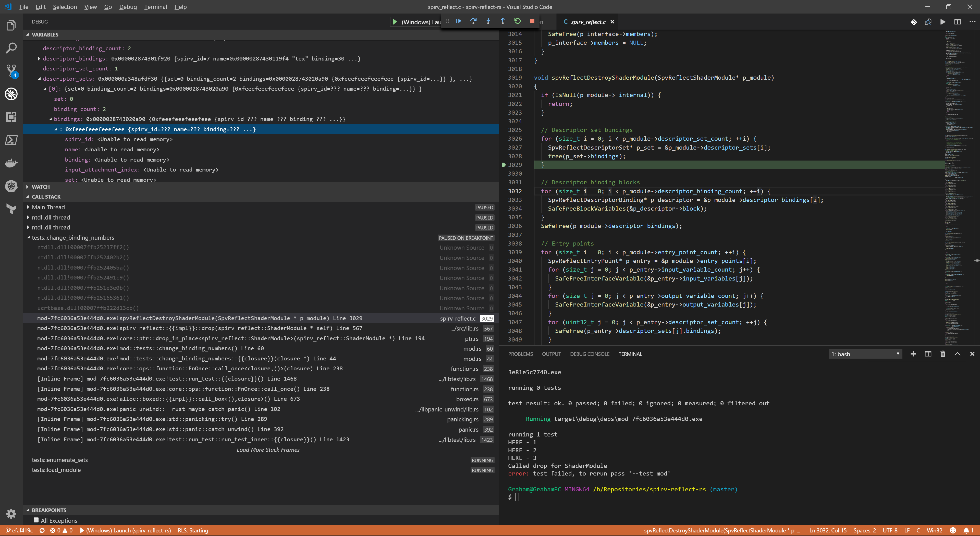Synchronize changes icon in status bar

click(x=42, y=530)
